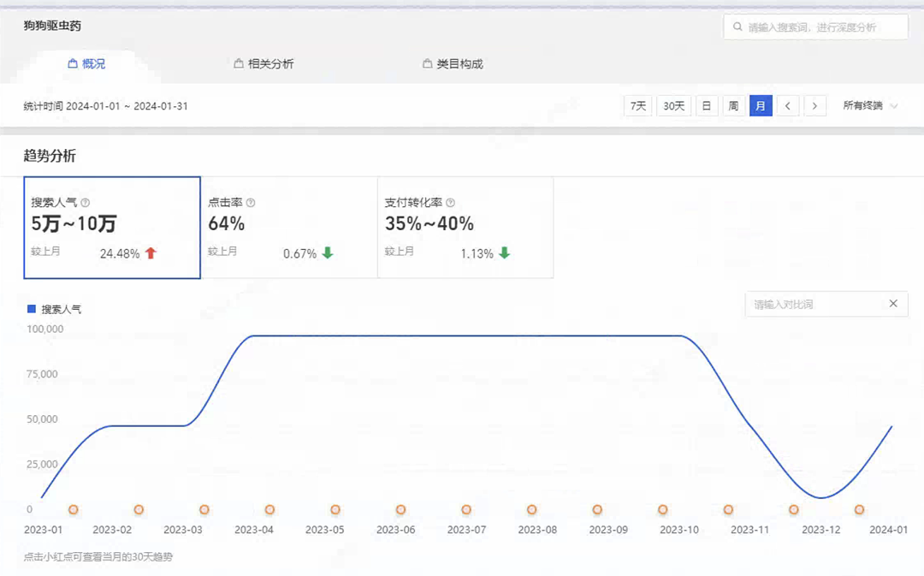Click the tenth orange marker, right of 2023-10
This screenshot has height=576, width=924.
point(663,509)
